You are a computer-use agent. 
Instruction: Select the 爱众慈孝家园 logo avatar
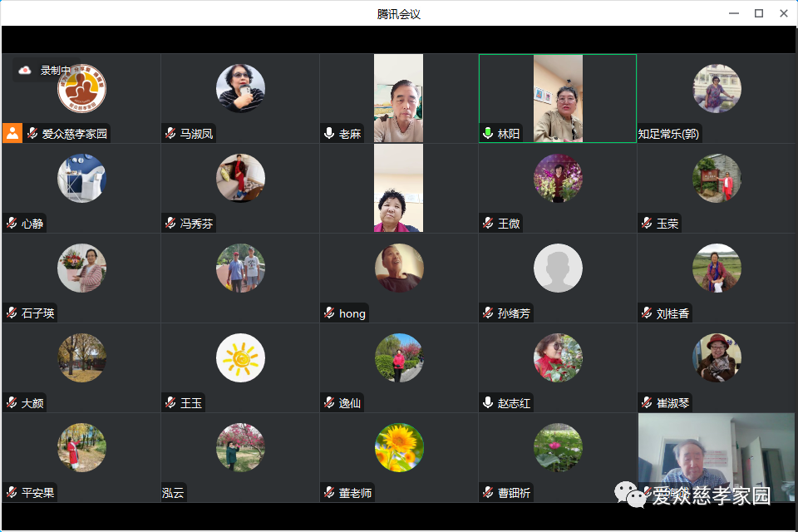(81, 88)
